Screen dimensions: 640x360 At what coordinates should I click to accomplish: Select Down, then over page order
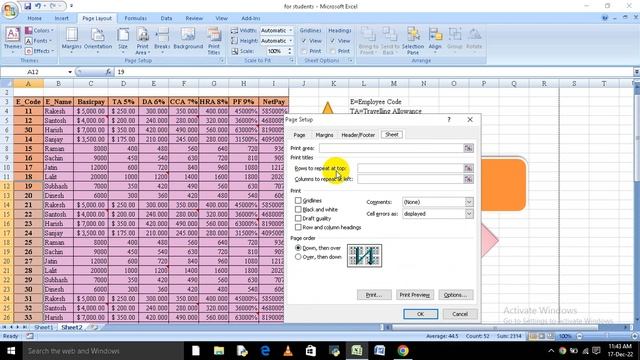298,248
